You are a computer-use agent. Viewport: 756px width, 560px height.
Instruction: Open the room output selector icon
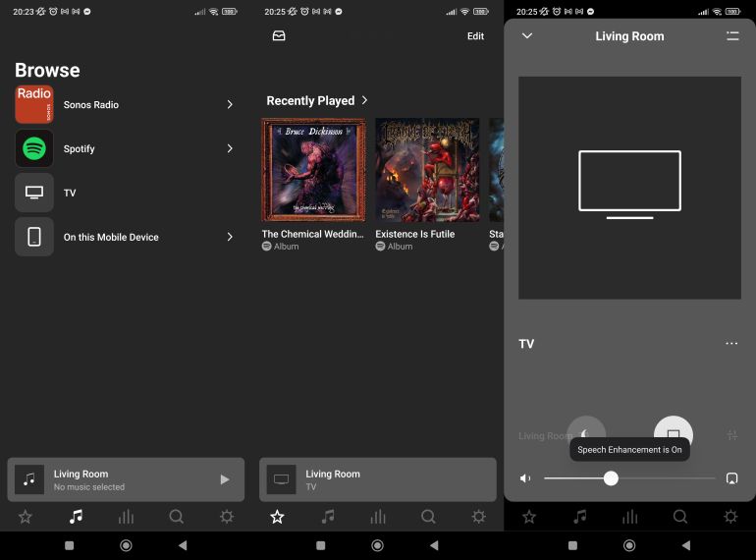pyautogui.click(x=731, y=478)
